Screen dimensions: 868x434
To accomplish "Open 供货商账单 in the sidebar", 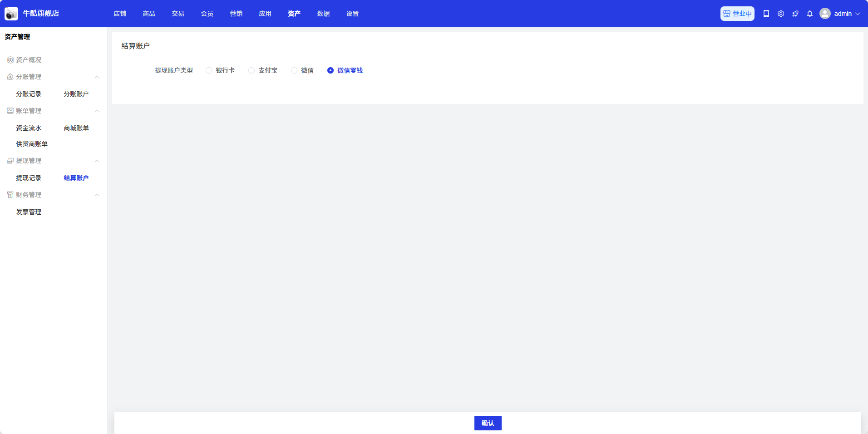I will (x=32, y=144).
